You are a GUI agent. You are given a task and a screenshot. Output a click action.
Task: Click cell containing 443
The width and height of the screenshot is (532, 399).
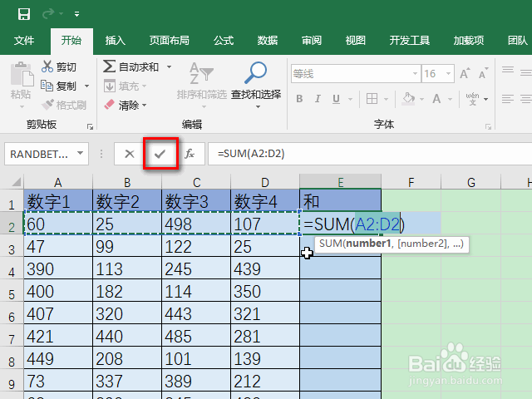pyautogui.click(x=196, y=314)
